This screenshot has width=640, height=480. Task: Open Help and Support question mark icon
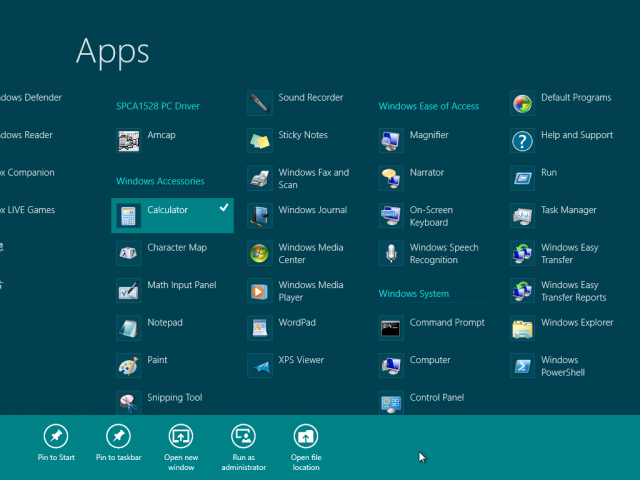point(523,141)
